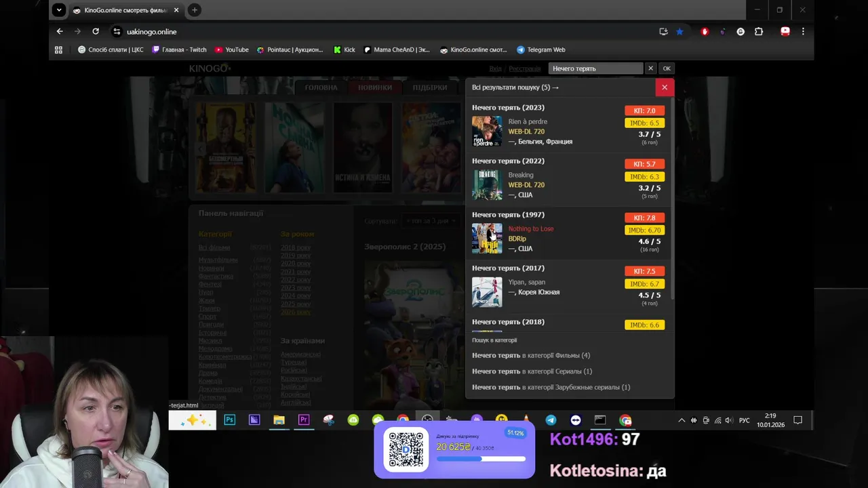The image size is (868, 488).
Task: Open the apps grid in bookmarks bar
Action: [58, 49]
